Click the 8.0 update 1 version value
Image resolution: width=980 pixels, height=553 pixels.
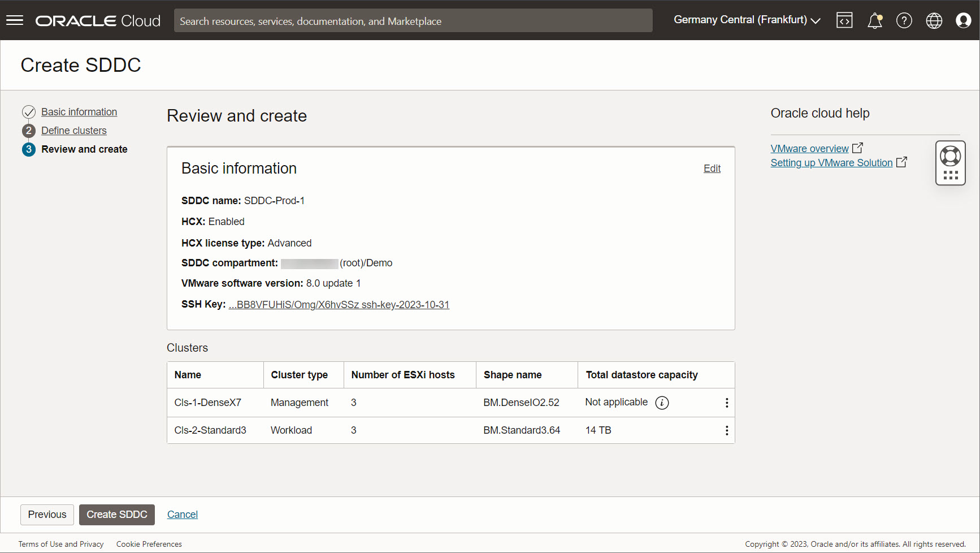coord(333,283)
